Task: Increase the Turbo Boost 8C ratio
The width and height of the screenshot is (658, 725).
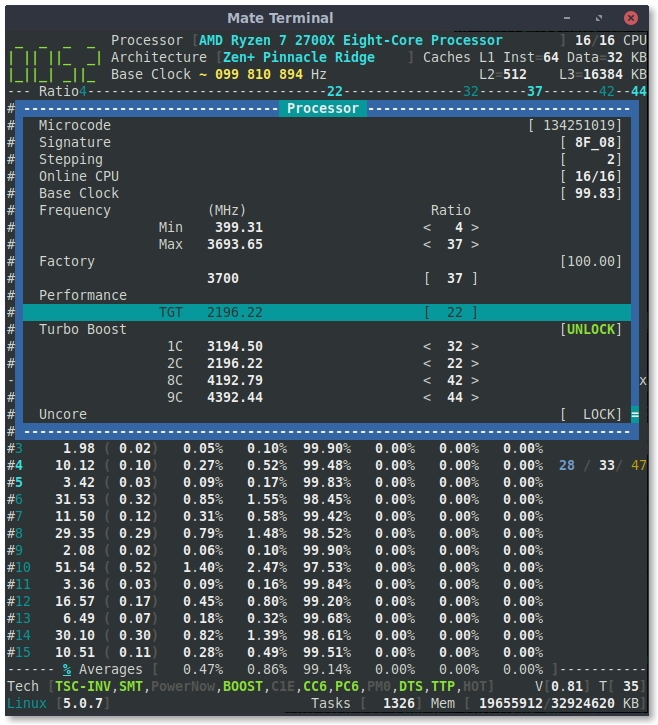Action: (475, 381)
